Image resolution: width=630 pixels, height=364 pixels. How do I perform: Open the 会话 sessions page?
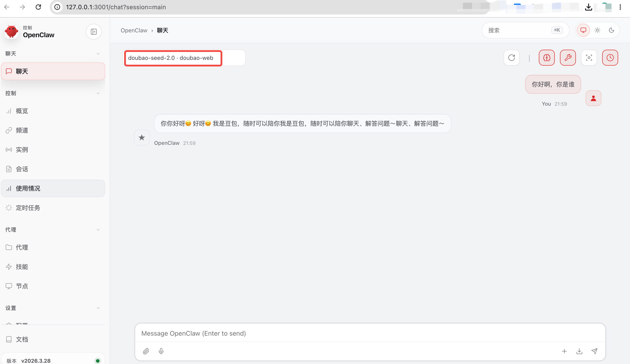point(53,169)
